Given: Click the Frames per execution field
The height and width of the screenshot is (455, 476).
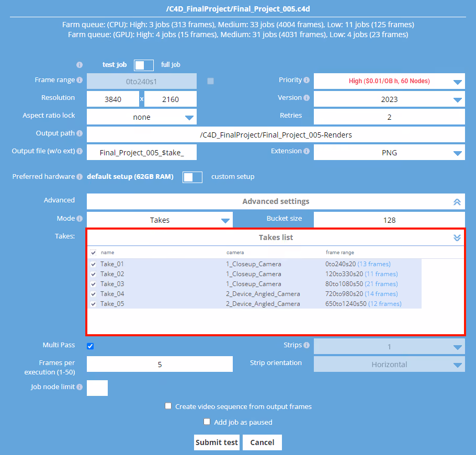Looking at the screenshot, I should [x=160, y=364].
